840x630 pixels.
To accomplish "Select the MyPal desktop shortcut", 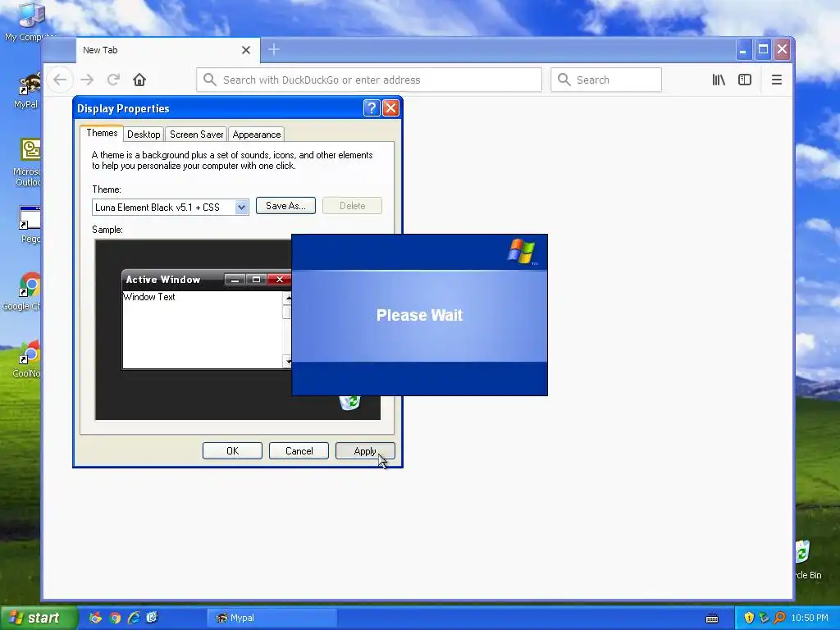I will (27, 91).
